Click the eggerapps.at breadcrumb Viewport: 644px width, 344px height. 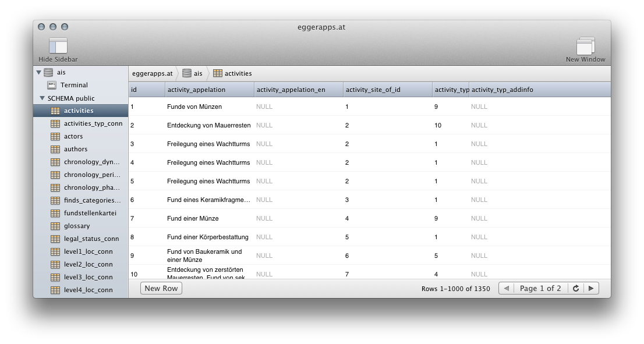pyautogui.click(x=152, y=73)
